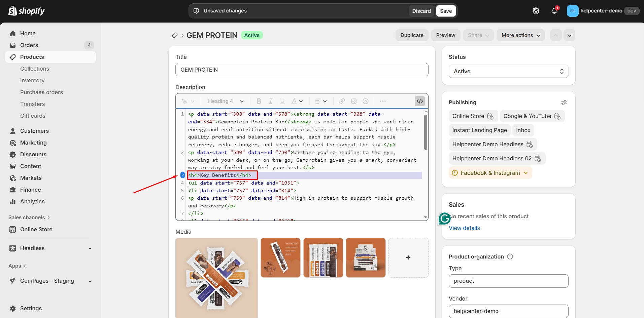Open the Heading 4 style dropdown
This screenshot has width=644, height=318.
click(225, 101)
